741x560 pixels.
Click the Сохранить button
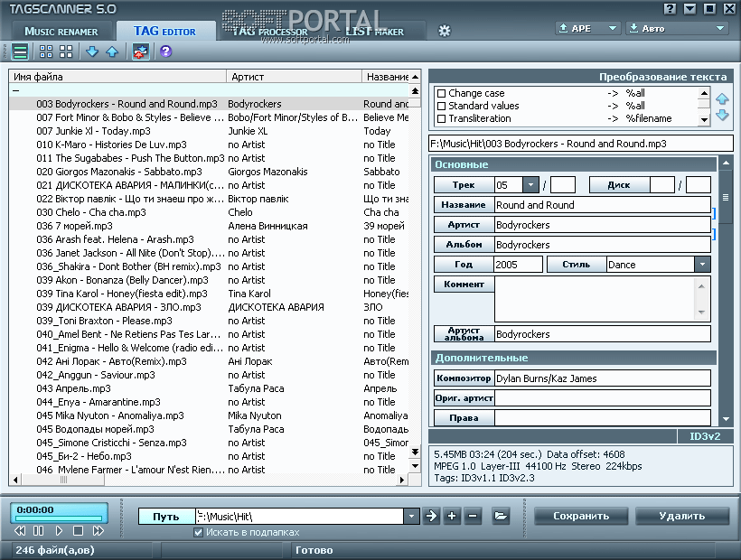pyautogui.click(x=581, y=516)
